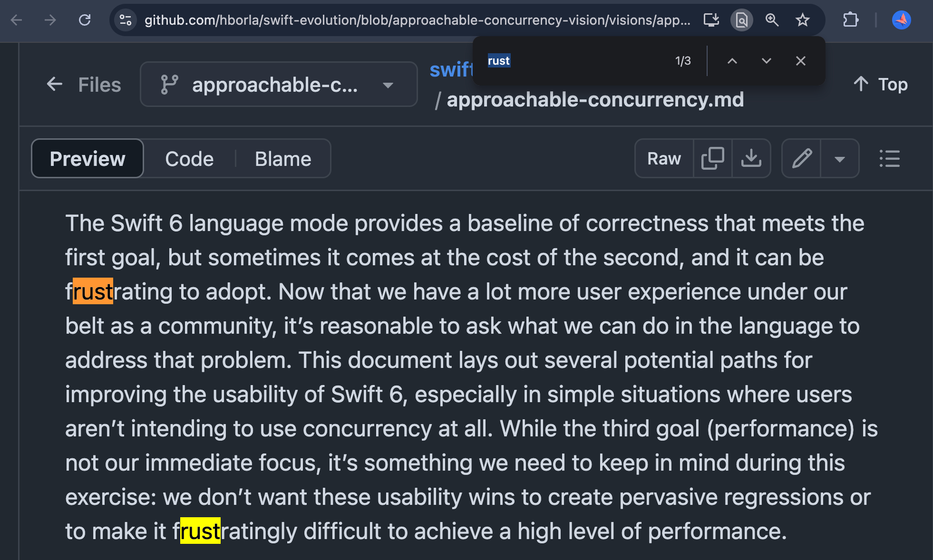
Task: Go to previous find match
Action: [732, 61]
